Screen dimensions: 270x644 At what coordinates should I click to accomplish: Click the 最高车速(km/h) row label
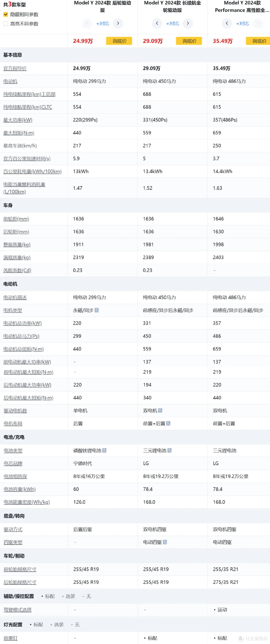pyautogui.click(x=20, y=146)
